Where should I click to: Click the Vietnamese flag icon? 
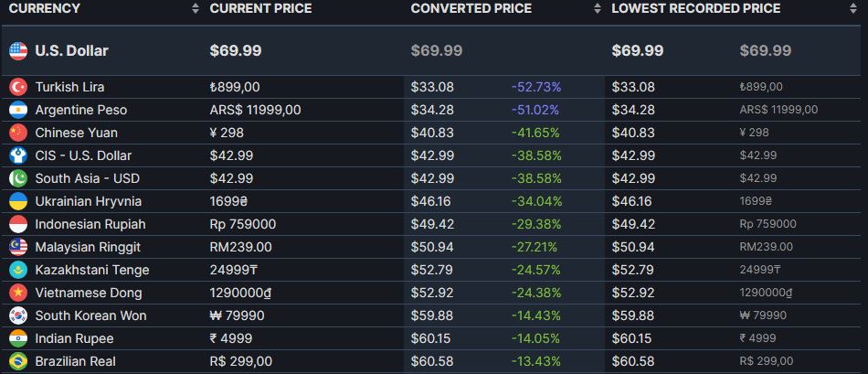(17, 293)
